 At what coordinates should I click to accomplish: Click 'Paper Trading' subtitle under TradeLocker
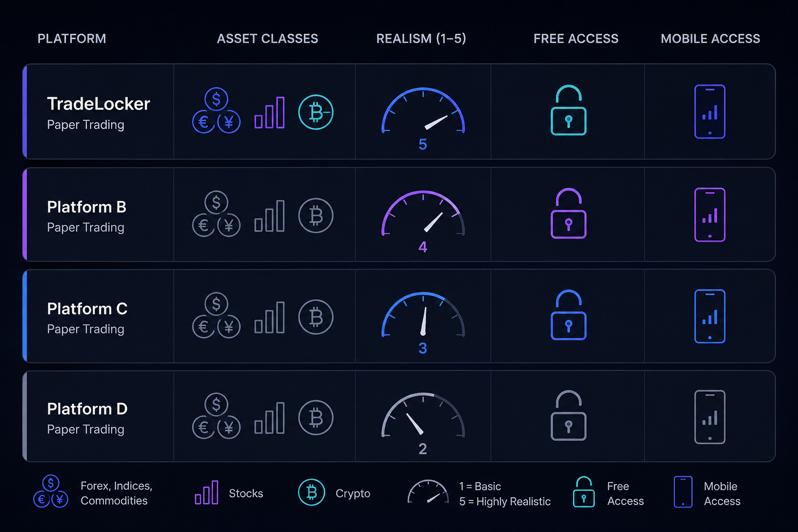[x=86, y=125]
